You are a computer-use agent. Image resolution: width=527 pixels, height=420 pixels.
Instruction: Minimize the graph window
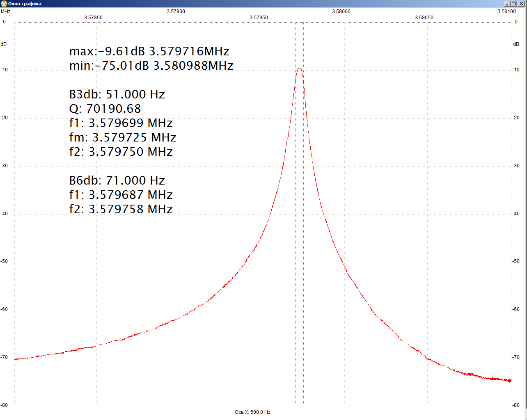pos(507,4)
